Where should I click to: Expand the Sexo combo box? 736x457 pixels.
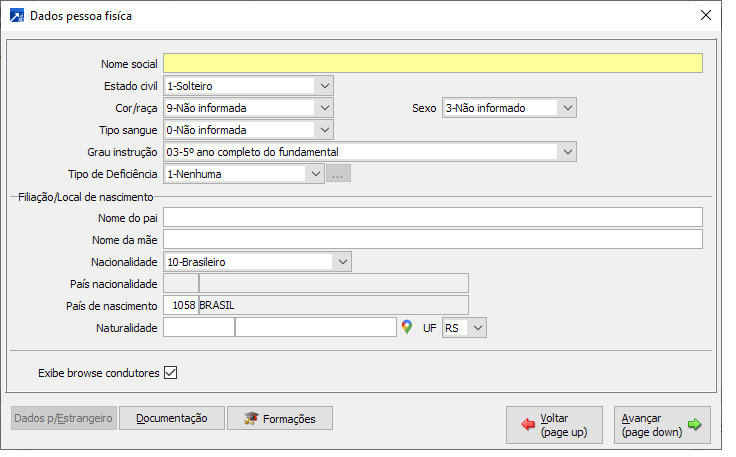point(567,108)
